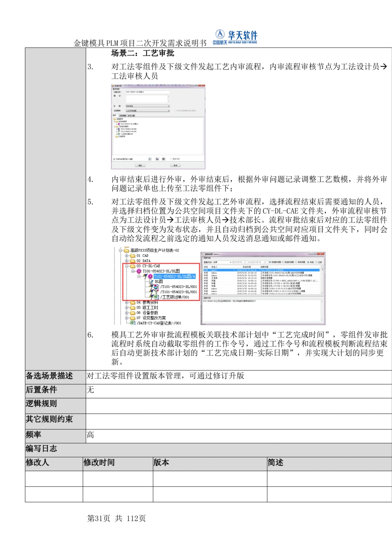Click the first toolbar icon below attachment list
This screenshot has width=392, height=555.
coord(150,159)
